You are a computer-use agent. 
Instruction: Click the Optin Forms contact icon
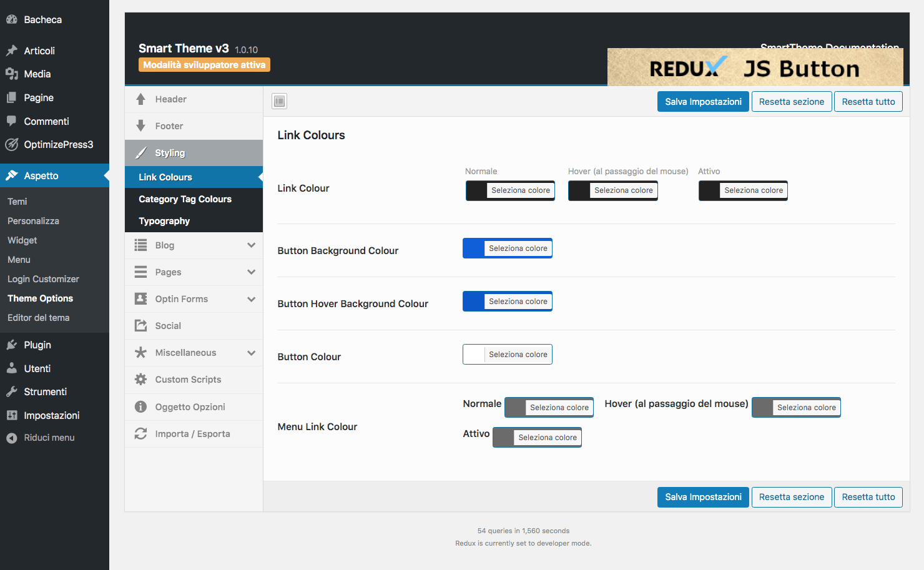(141, 299)
